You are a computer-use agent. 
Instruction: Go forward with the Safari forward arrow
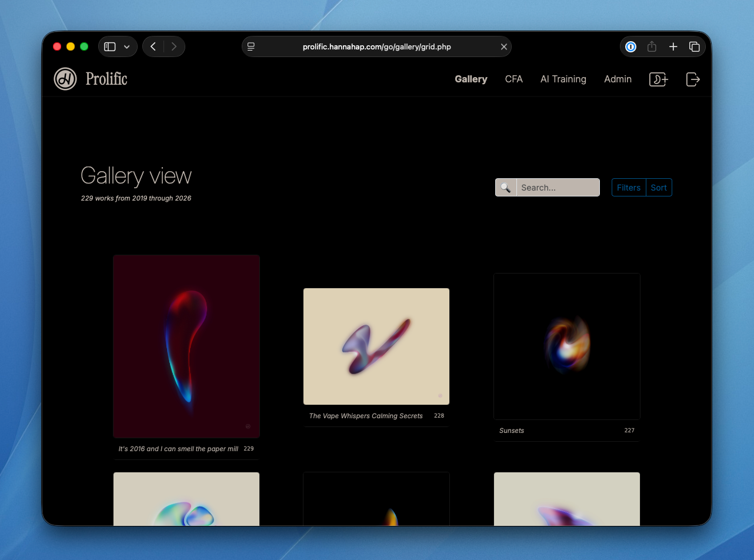pos(174,46)
